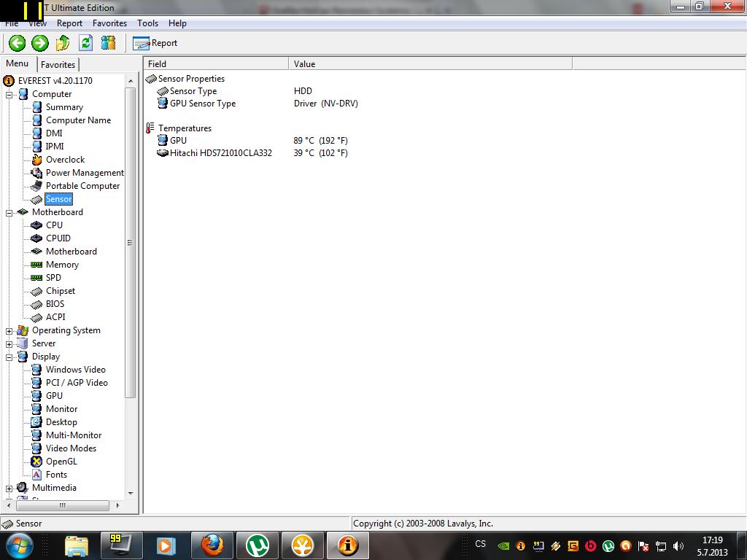The image size is (747, 560).
Task: Select the highlighted Sensor tree item
Action: click(58, 199)
